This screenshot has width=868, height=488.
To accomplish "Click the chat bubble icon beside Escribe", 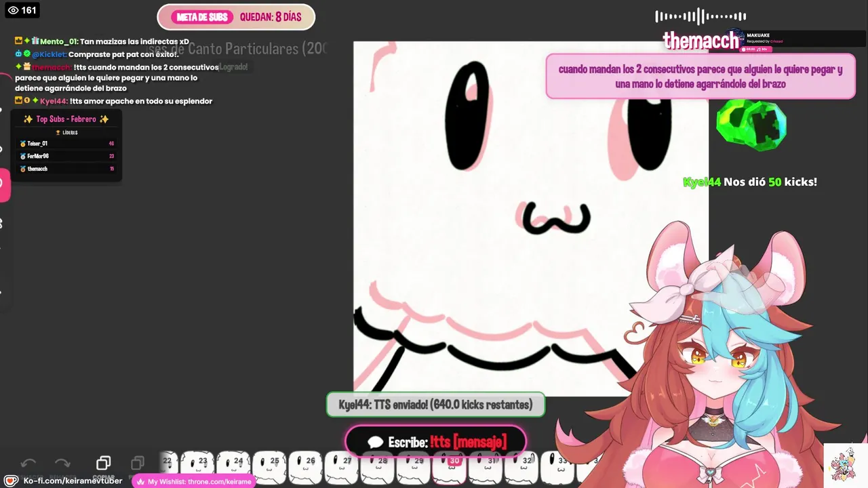I will [x=376, y=443].
